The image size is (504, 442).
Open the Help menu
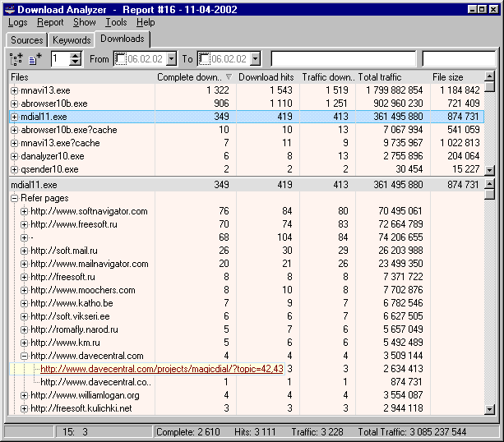(x=146, y=22)
